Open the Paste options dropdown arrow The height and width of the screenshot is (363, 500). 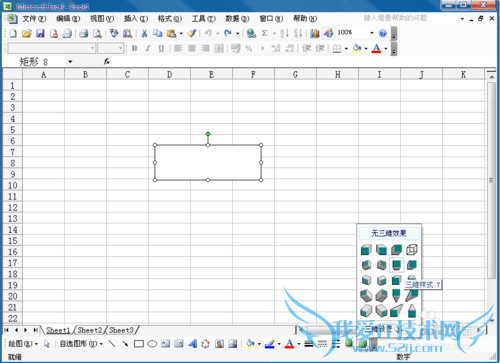pyautogui.click(x=181, y=33)
